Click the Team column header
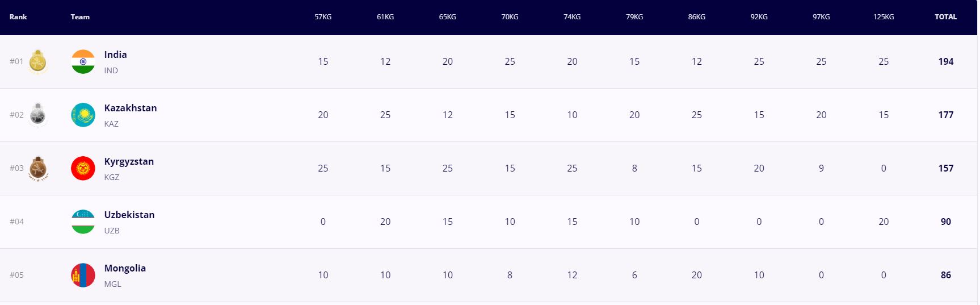The width and height of the screenshot is (980, 305). coord(80,17)
